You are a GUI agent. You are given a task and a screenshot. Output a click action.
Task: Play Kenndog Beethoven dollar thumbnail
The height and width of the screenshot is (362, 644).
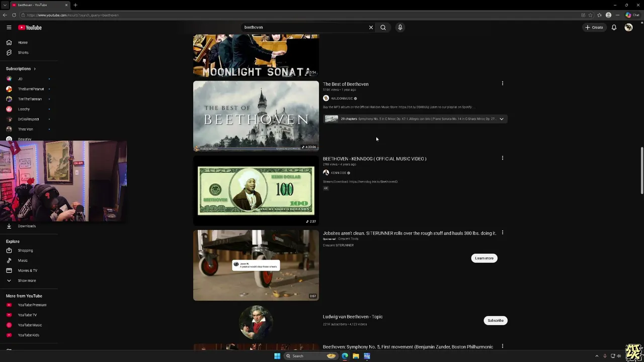256,191
